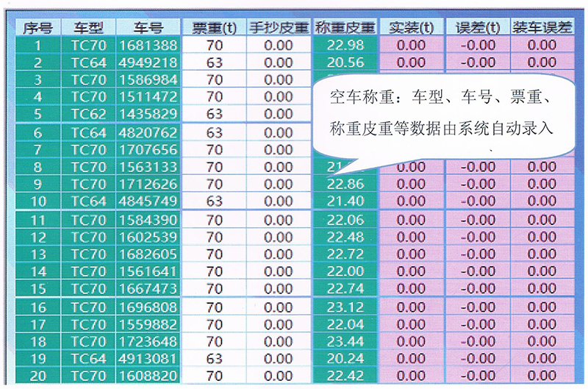Click the TC62 car type cell
Viewport: 588px width, 389px height.
pyautogui.click(x=88, y=114)
